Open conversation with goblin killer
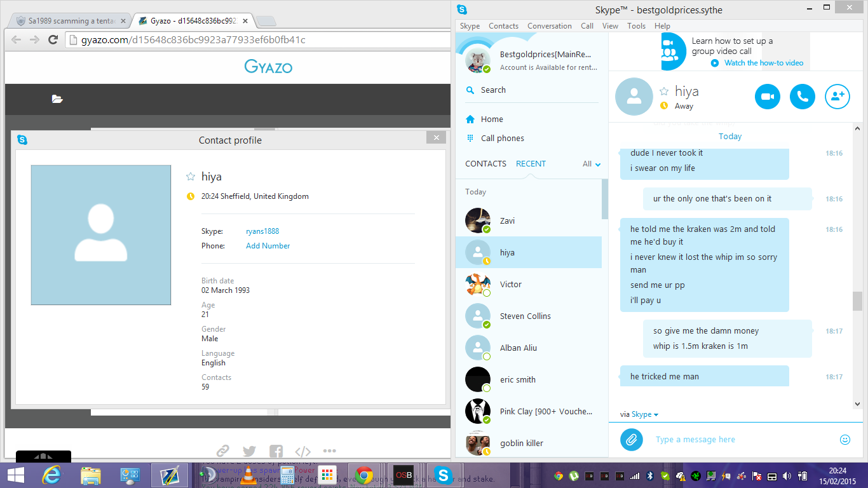 pyautogui.click(x=529, y=442)
